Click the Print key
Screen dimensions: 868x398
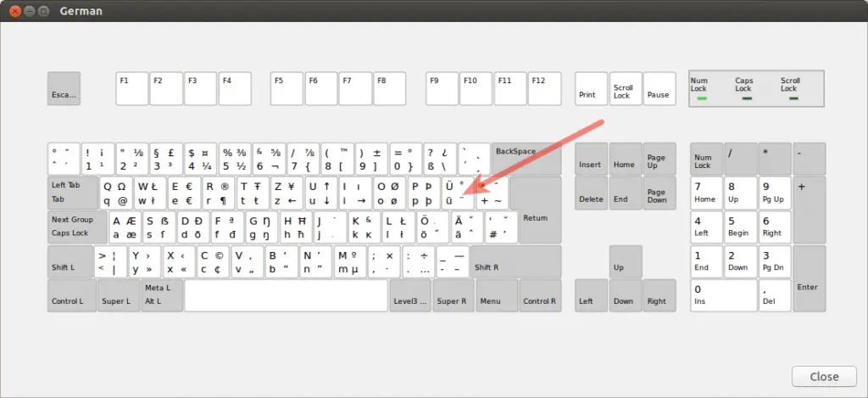pyautogui.click(x=591, y=88)
